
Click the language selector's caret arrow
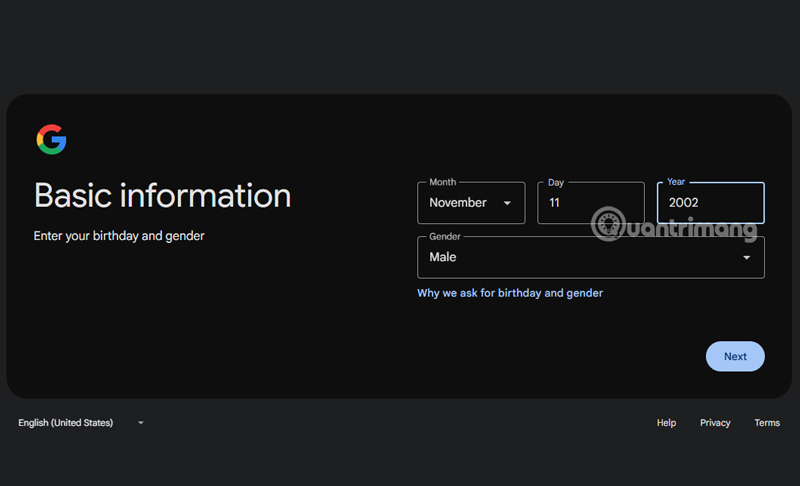[141, 423]
